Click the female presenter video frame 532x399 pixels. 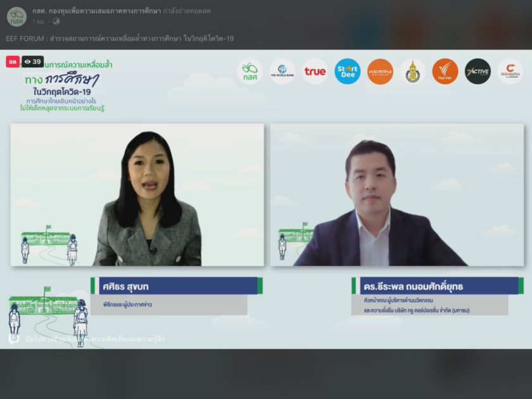click(x=137, y=194)
